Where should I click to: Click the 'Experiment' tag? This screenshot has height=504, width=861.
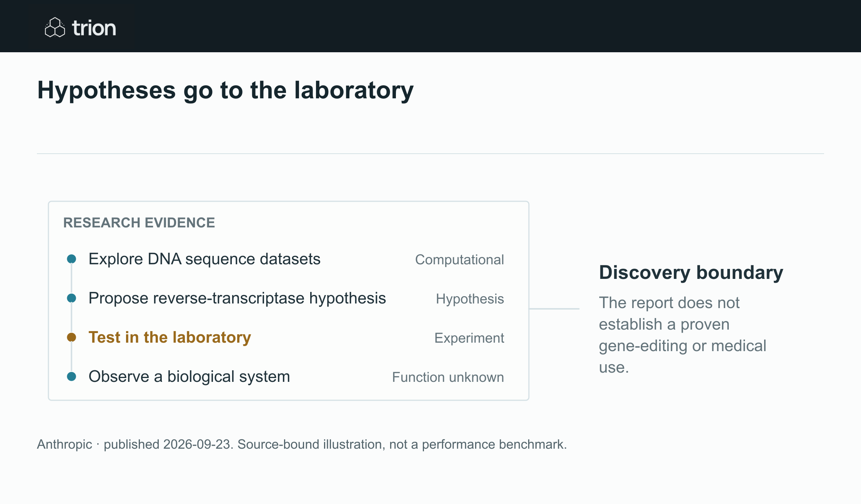(x=469, y=338)
